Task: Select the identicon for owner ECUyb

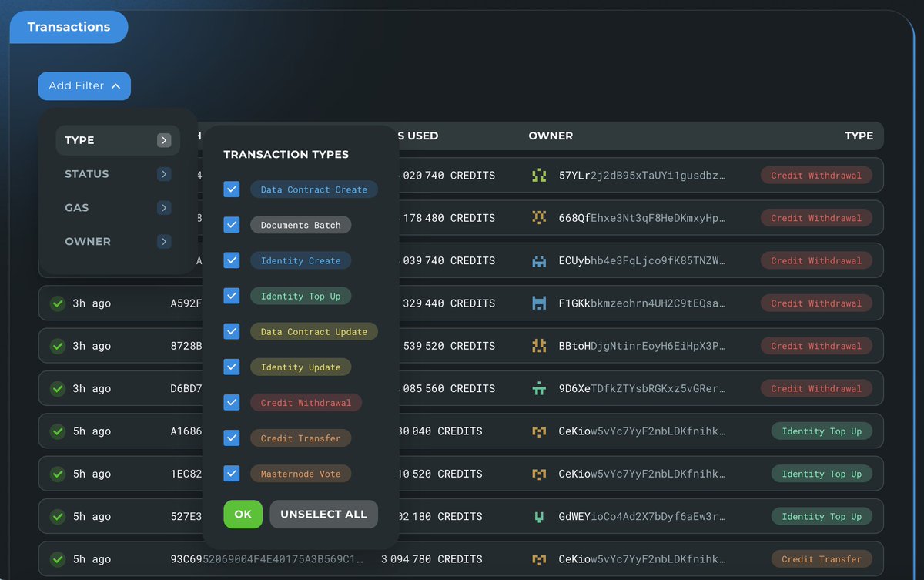Action: tap(540, 260)
